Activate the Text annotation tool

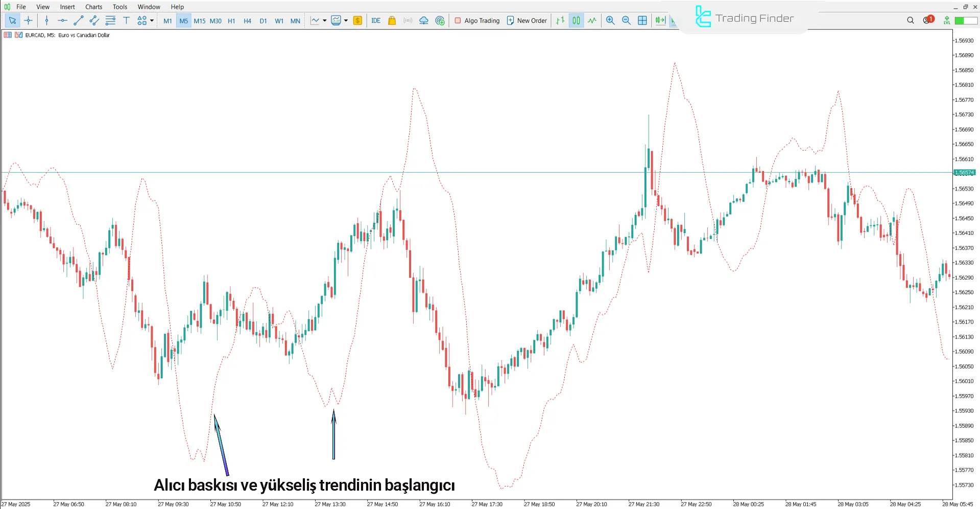[126, 20]
